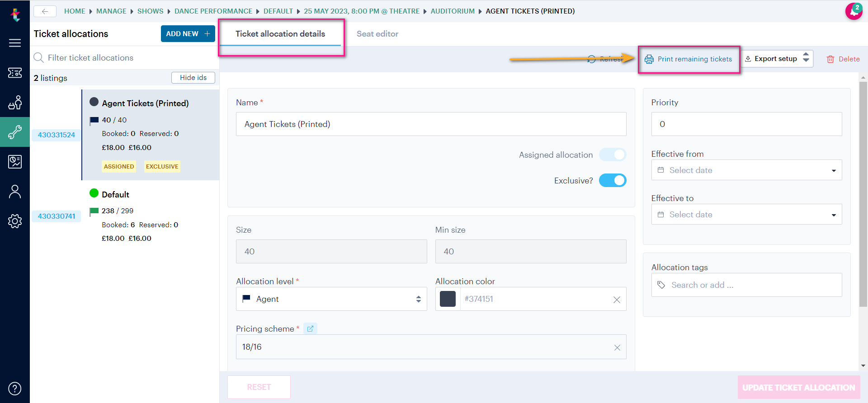868x403 pixels.
Task: Open the Effective from date picker
Action: coord(746,170)
